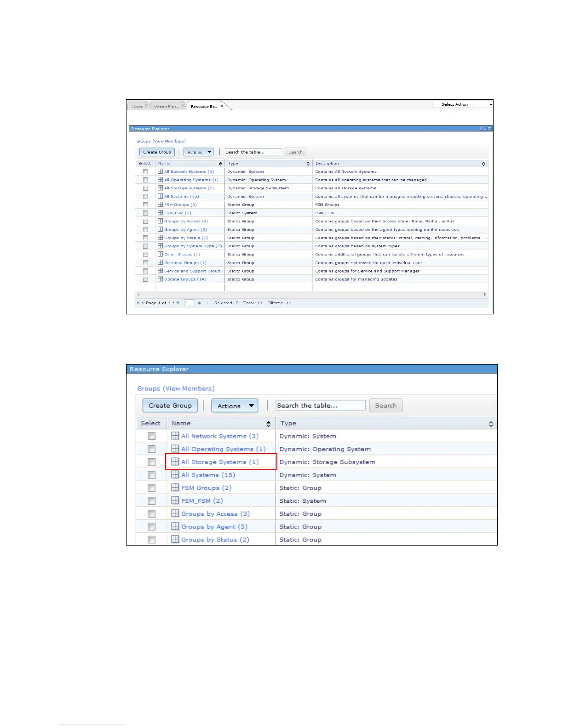Tick checkbox for Personal Groups (1) row
563x728 pixels.
click(145, 263)
